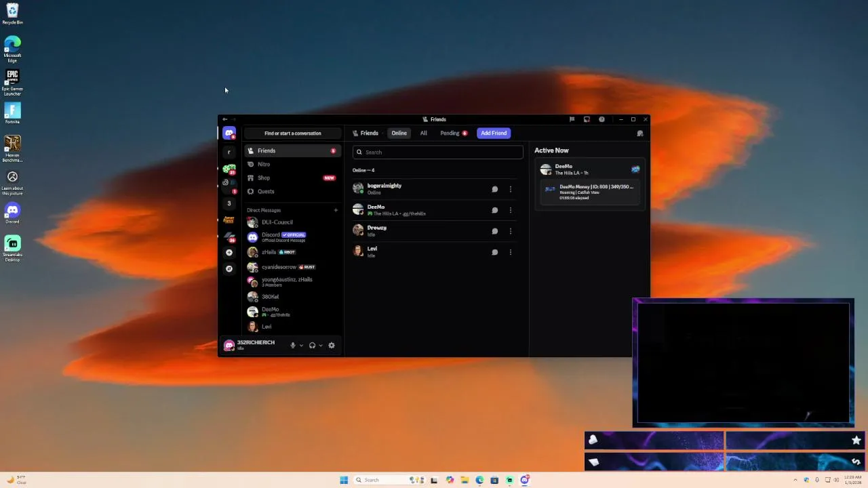Open 352RICHIERICH user profile panel
Image resolution: width=868 pixels, height=488 pixels.
click(254, 345)
